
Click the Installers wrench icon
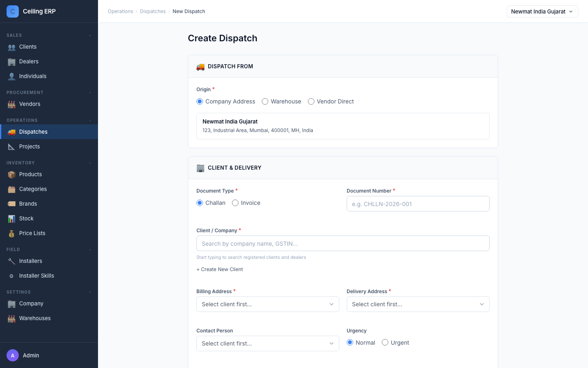11,261
